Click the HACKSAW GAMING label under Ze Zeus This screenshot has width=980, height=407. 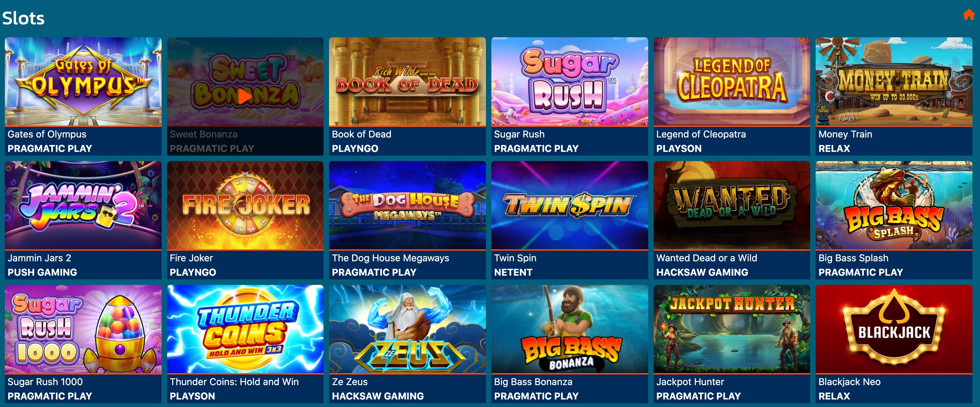pyautogui.click(x=378, y=396)
